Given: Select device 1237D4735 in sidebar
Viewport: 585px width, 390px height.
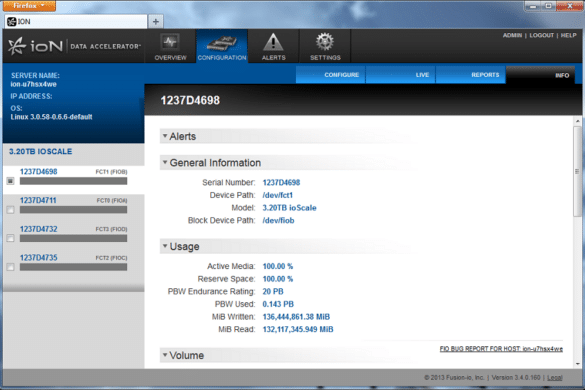Looking at the screenshot, I should point(38,258).
